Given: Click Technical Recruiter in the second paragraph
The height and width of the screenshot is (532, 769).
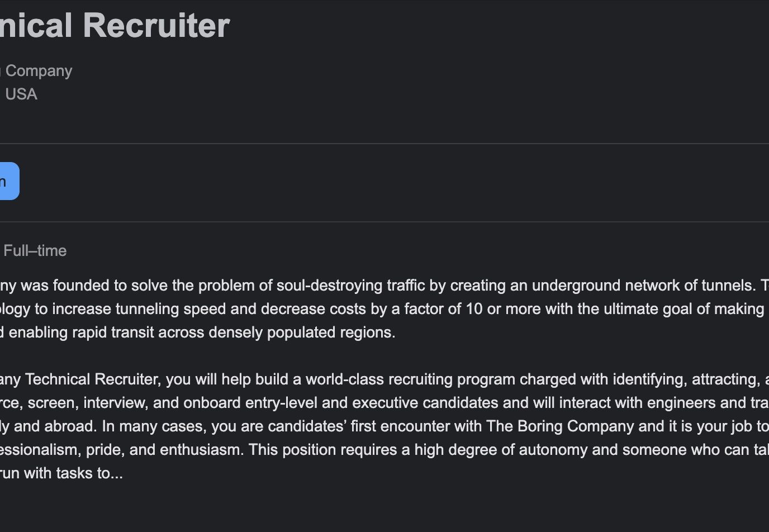Looking at the screenshot, I should coord(92,379).
